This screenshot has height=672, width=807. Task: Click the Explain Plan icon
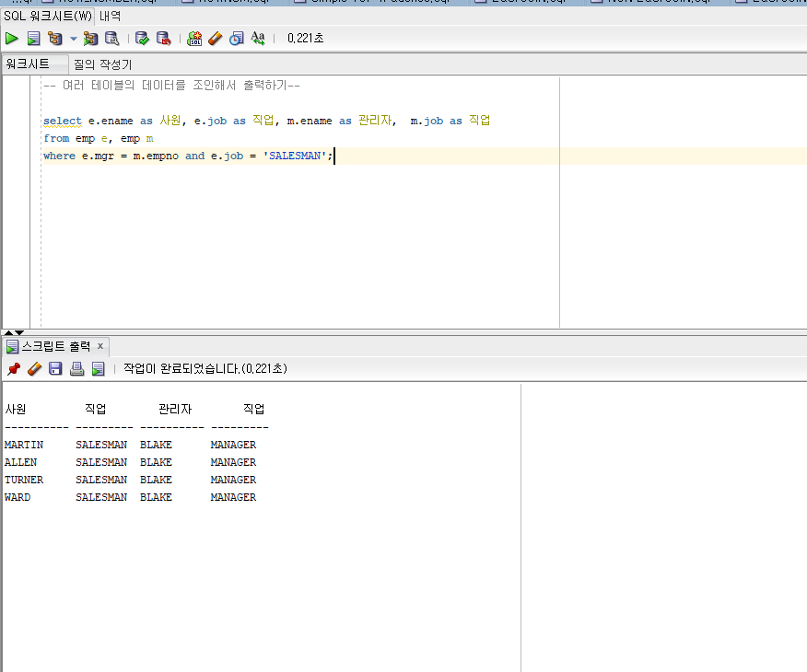54,39
